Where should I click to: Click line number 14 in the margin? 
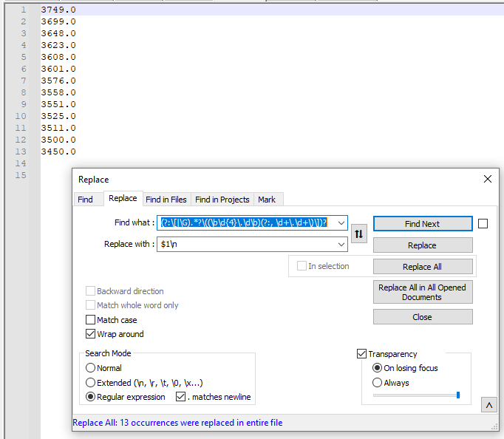point(21,163)
